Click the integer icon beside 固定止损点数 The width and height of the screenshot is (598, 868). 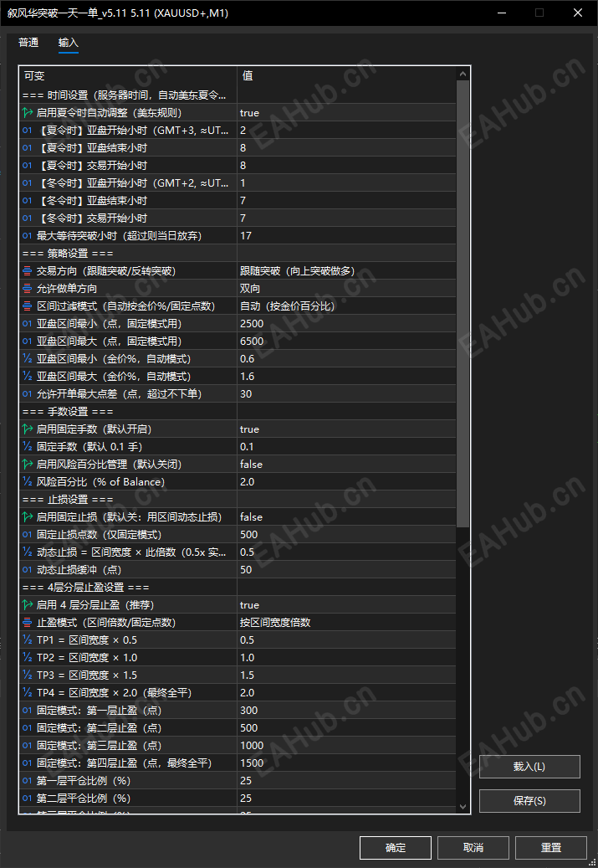click(x=27, y=535)
